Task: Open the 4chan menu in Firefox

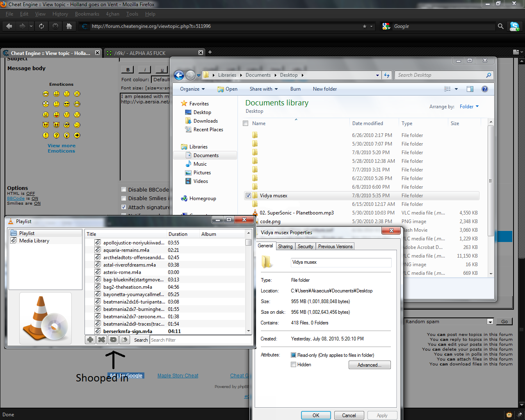Action: tap(113, 14)
